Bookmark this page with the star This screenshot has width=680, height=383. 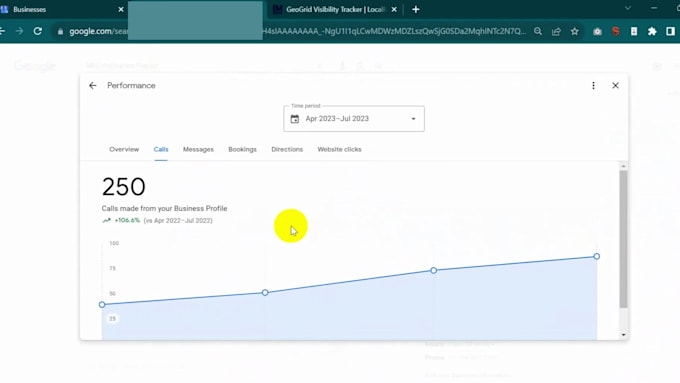[x=575, y=31]
